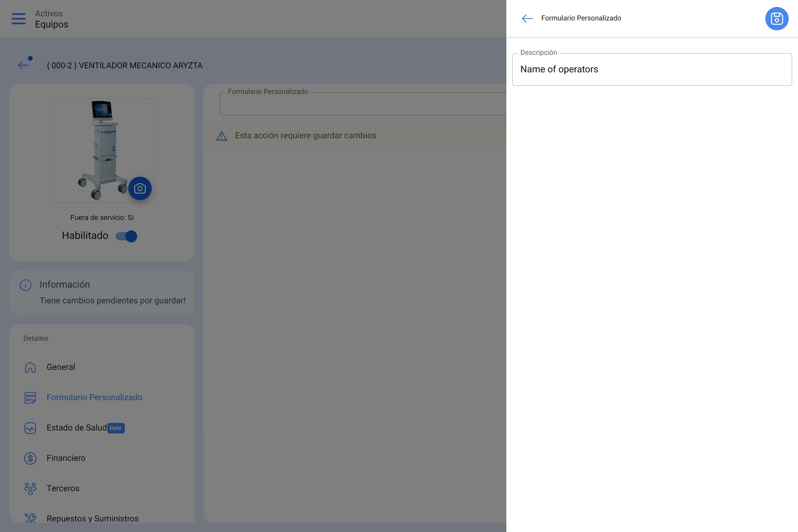Go back from the Formulario Personalizado side panel
The height and width of the screenshot is (532, 798).
pos(527,18)
